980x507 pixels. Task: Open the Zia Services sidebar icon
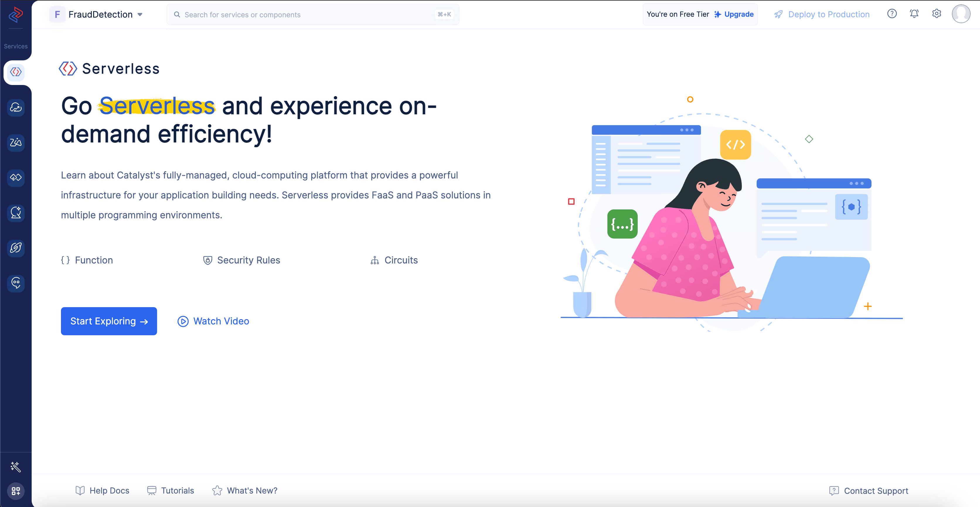click(16, 143)
